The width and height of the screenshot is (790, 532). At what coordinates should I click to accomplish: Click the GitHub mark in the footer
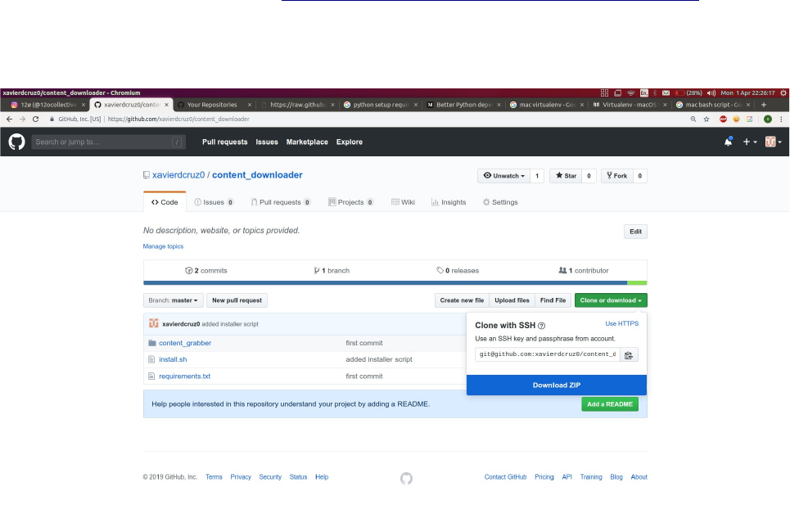406,478
